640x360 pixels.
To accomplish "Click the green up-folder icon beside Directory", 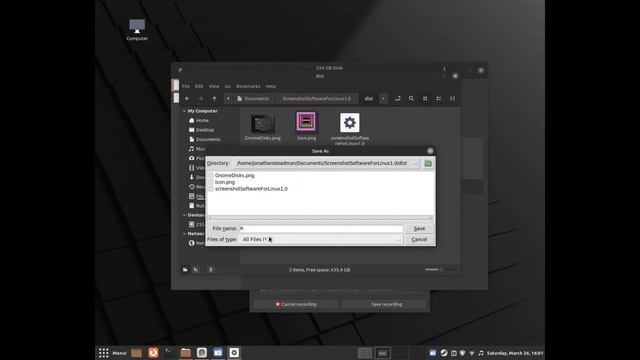I will [x=428, y=163].
